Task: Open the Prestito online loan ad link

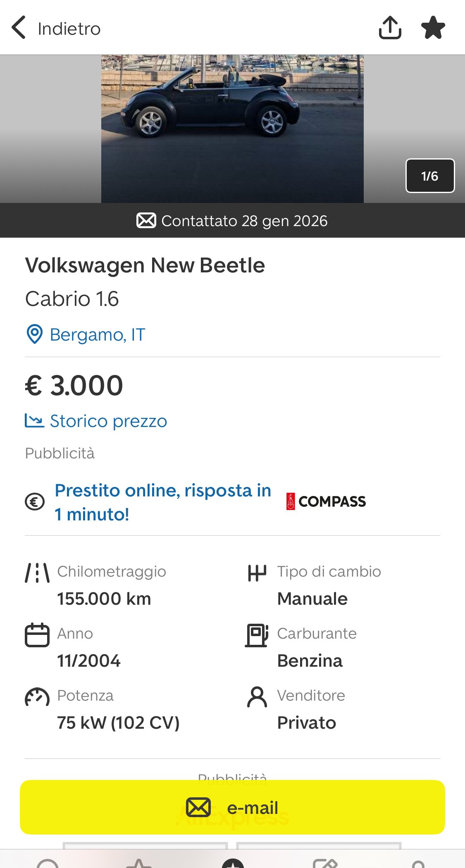Action: click(x=163, y=502)
